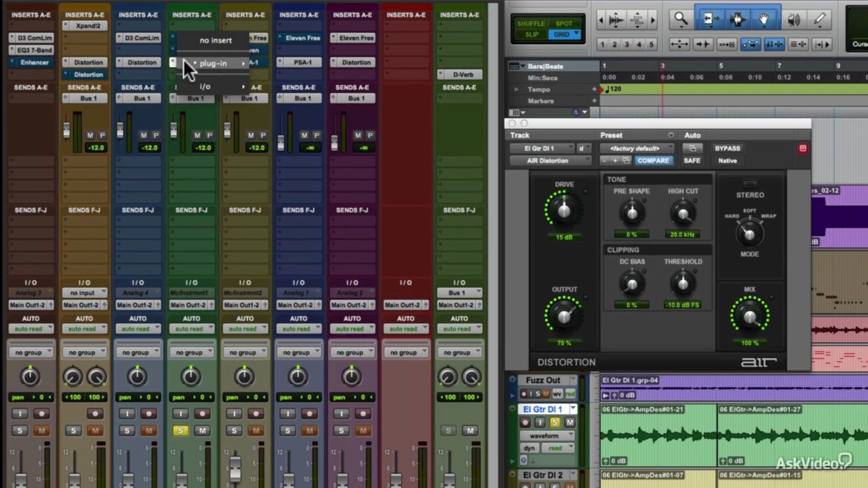868x488 pixels.
Task: Open the factory default preset dropdown
Action: (637, 148)
